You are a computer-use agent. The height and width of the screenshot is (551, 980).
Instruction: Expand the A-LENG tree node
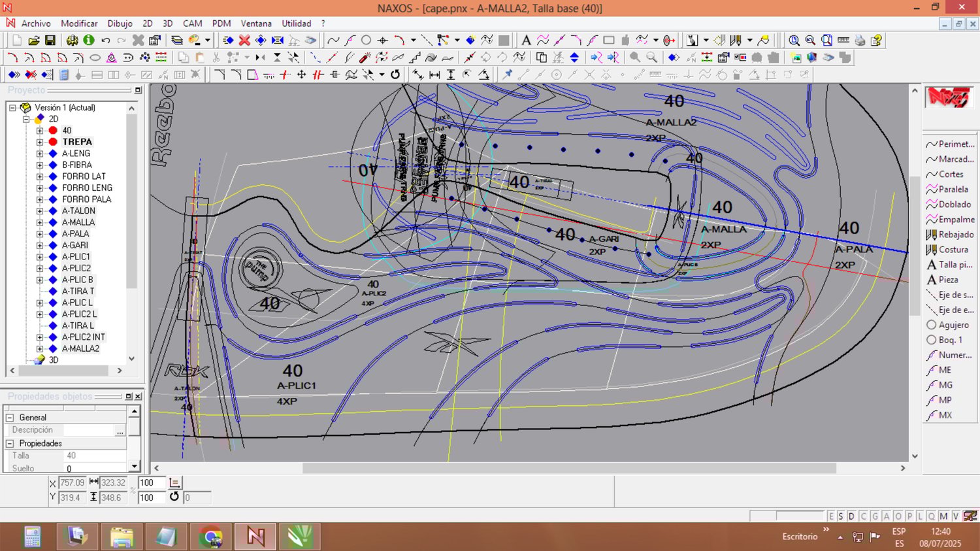(40, 154)
